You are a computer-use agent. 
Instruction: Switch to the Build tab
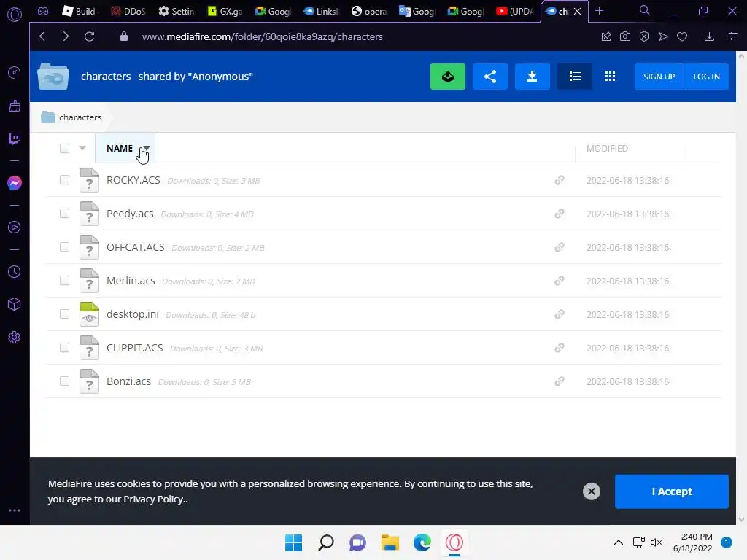click(x=80, y=11)
